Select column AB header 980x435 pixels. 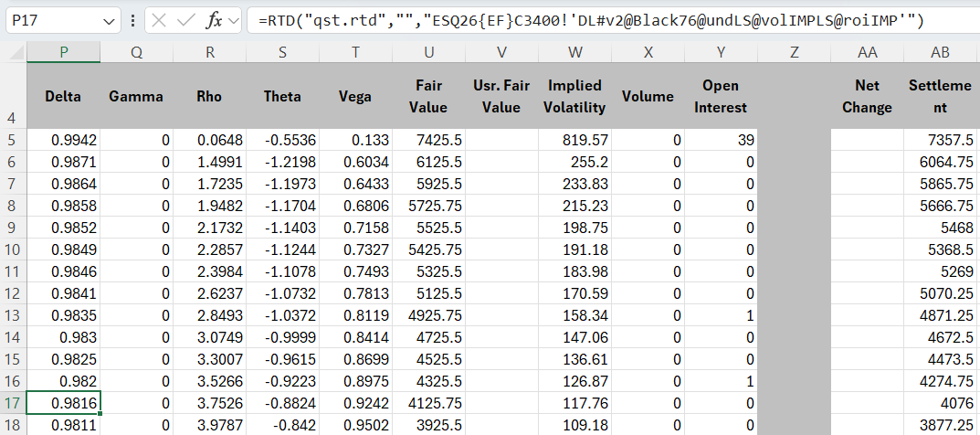click(941, 52)
